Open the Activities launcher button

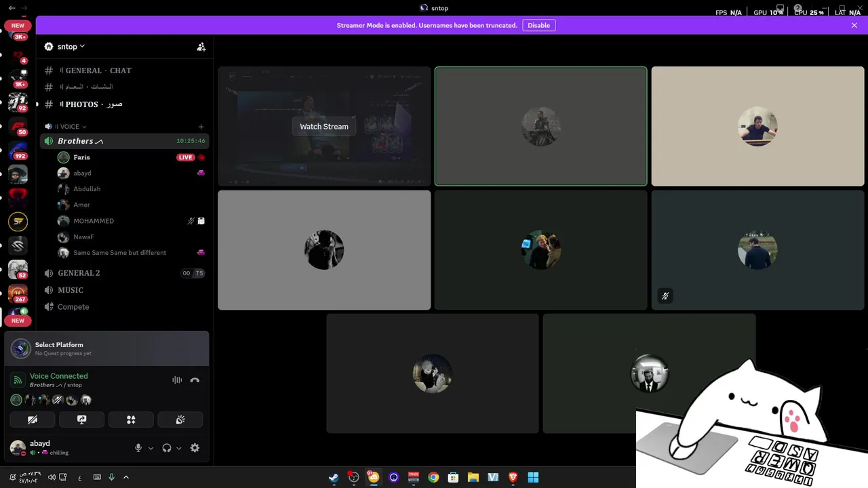pos(131,420)
